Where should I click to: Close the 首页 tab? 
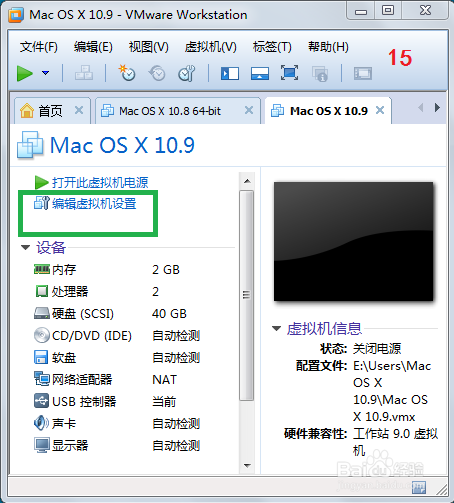[79, 110]
